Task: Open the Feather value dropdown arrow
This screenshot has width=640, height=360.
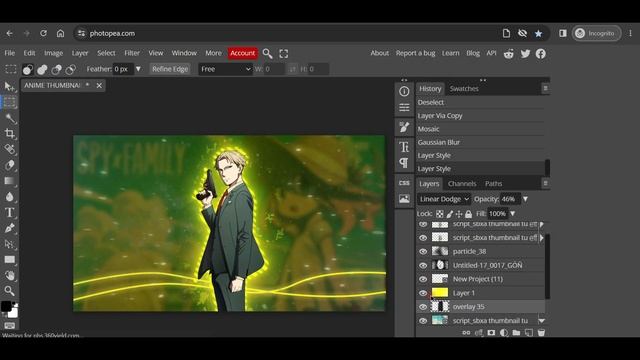Action: 138,69
